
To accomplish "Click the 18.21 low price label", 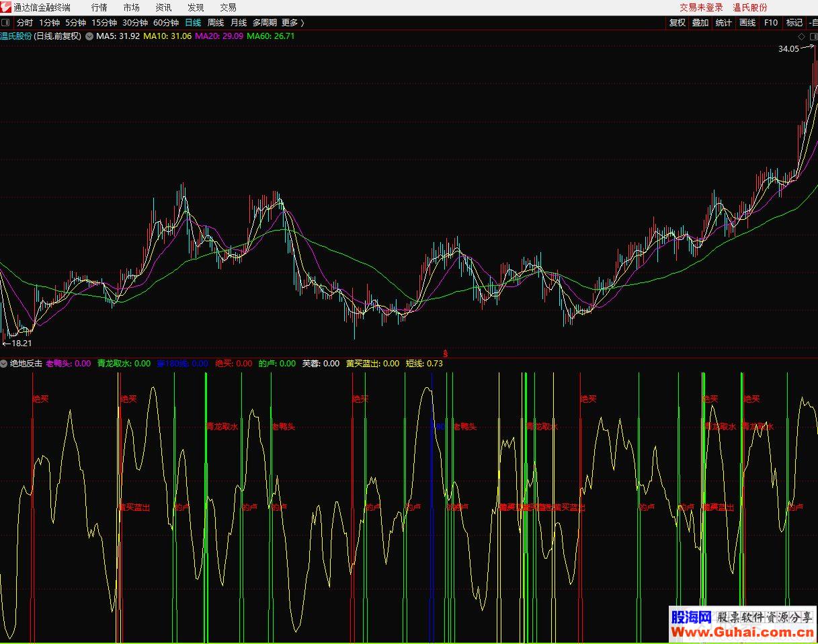I will 22,344.
